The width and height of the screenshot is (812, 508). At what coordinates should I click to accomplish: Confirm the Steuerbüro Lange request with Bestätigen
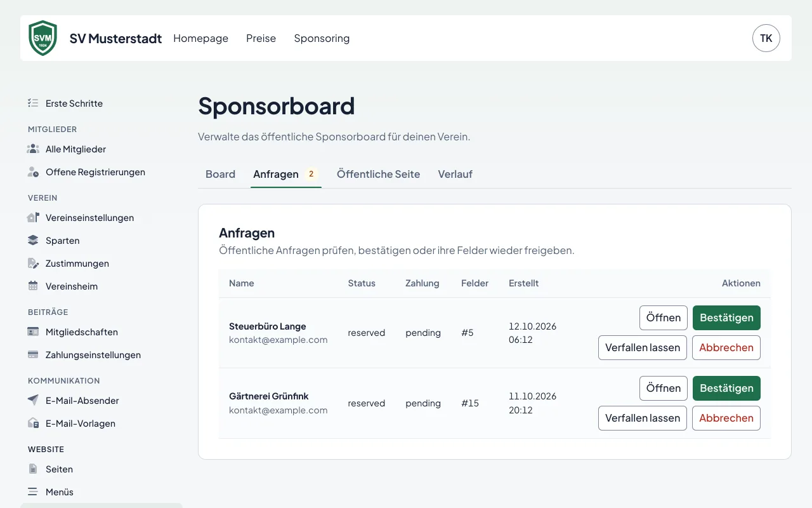(x=726, y=317)
